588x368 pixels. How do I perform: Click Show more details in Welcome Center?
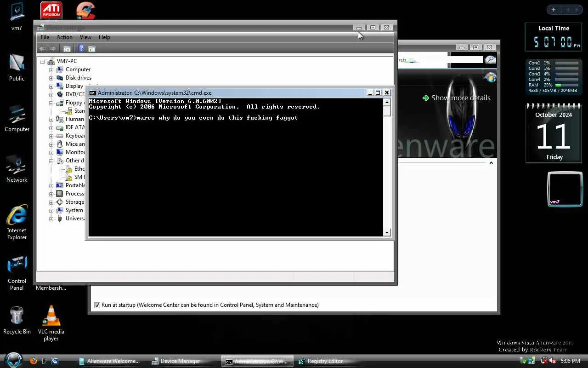click(x=456, y=98)
